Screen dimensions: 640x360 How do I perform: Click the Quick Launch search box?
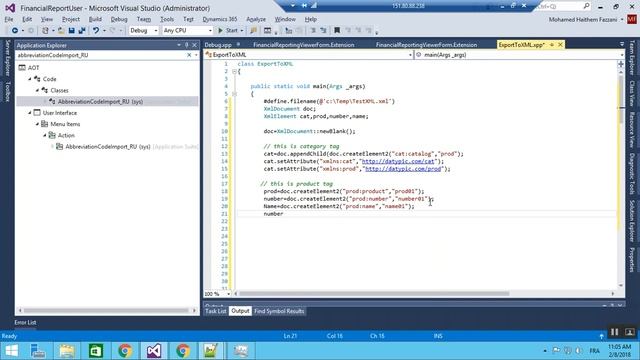point(563,7)
